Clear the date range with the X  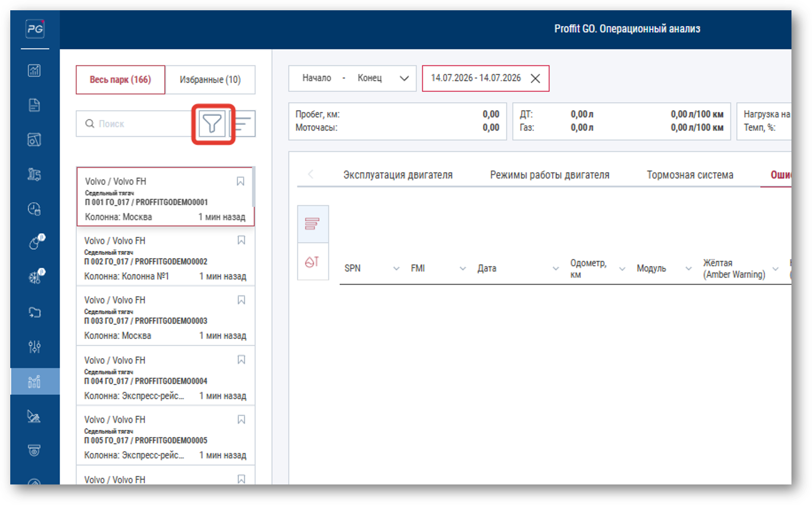point(535,78)
